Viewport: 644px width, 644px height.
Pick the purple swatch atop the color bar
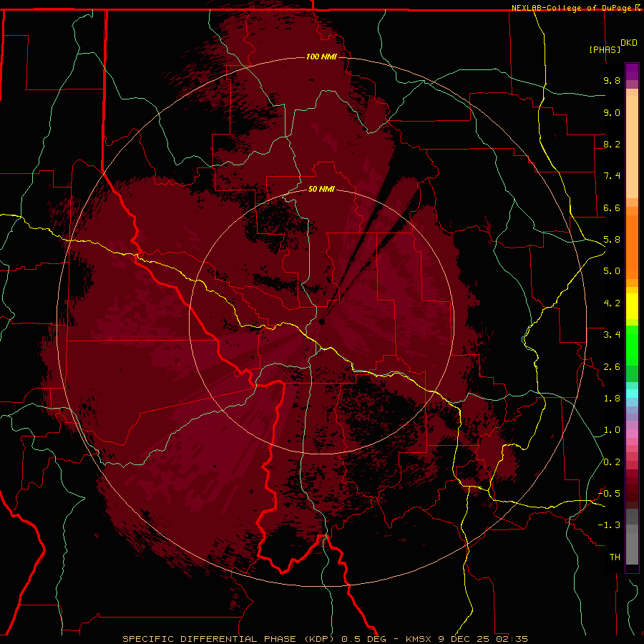(x=632, y=72)
